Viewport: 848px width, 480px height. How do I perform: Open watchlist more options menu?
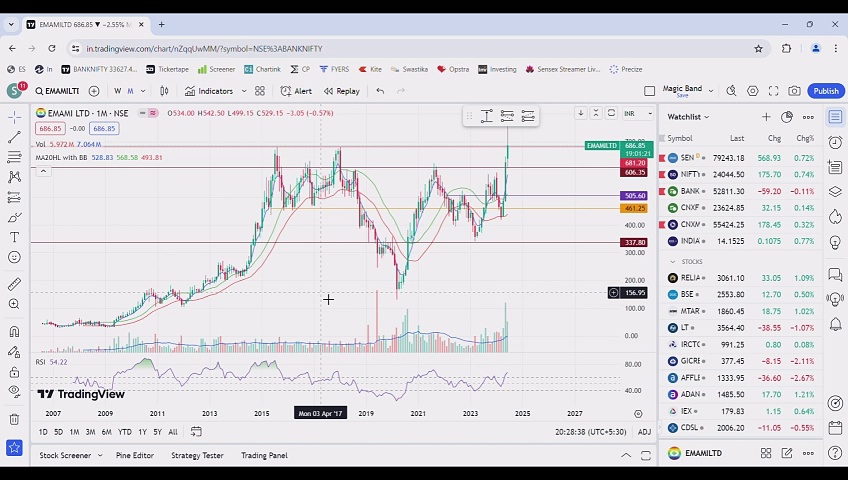click(x=808, y=117)
